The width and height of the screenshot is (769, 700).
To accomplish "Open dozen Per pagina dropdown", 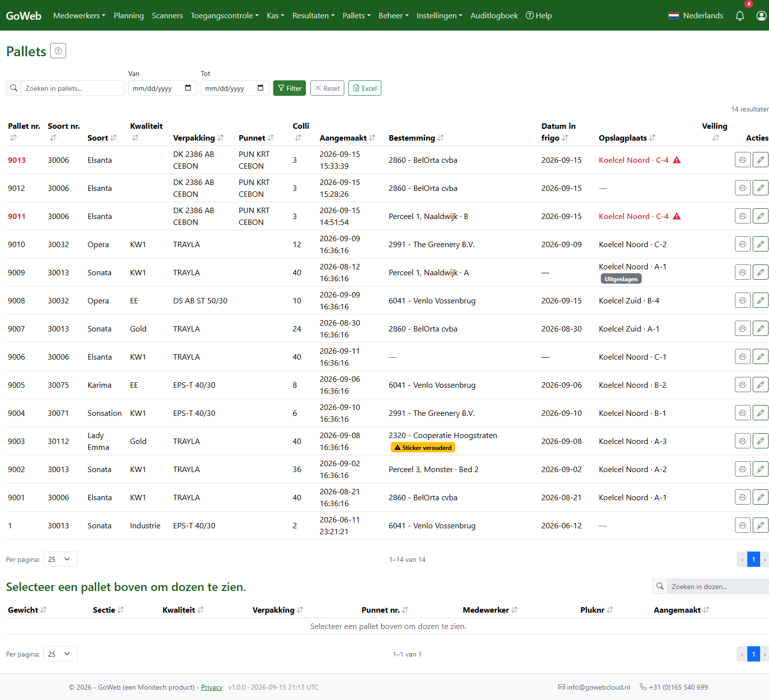I will [x=60, y=654].
